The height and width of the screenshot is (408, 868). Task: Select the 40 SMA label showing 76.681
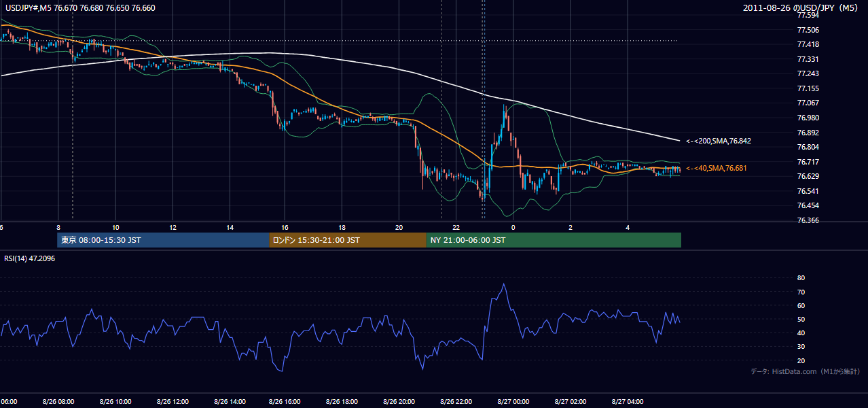click(717, 168)
